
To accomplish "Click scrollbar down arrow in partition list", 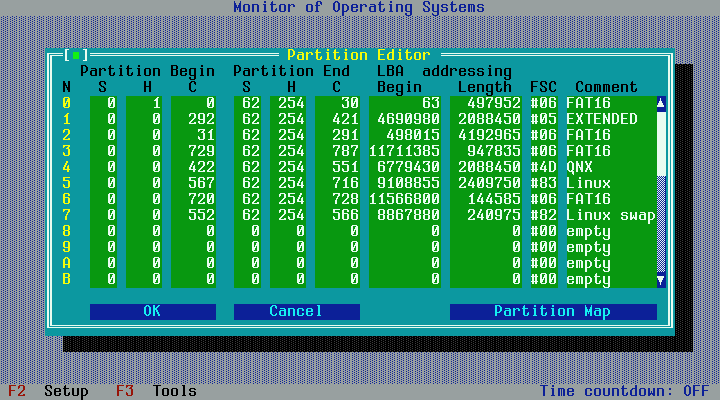I will [x=660, y=280].
